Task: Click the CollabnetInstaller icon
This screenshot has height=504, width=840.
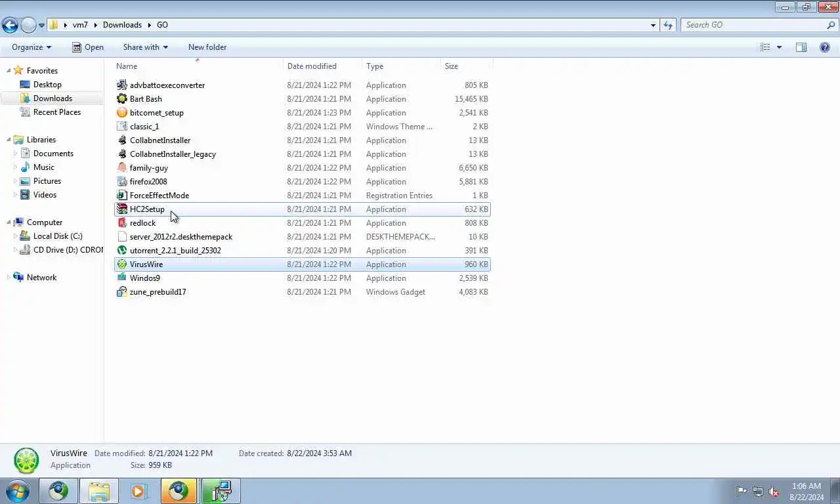Action: 121,140
